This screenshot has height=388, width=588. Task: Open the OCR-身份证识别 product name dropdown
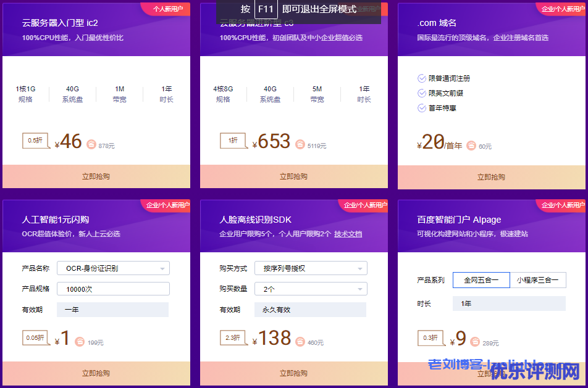click(x=113, y=268)
